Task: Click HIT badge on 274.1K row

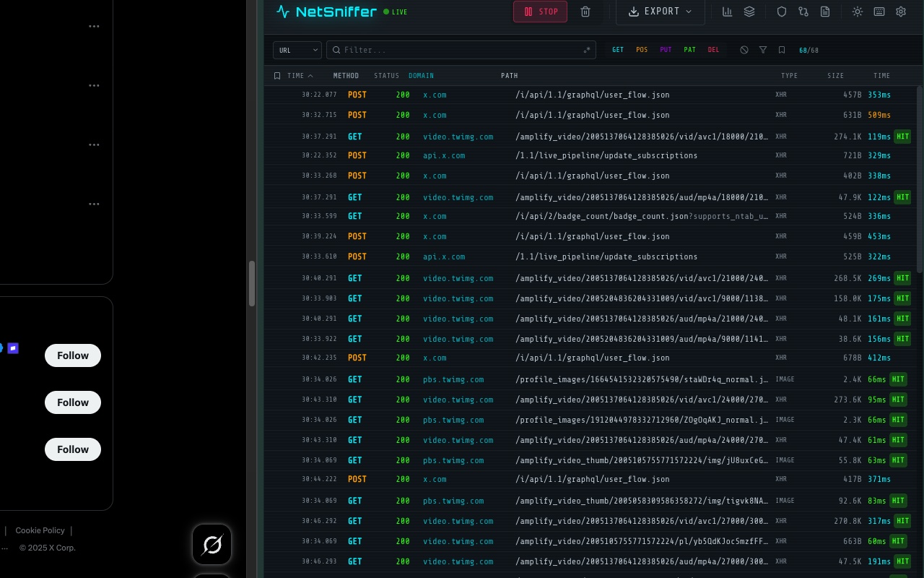Action: pos(902,137)
